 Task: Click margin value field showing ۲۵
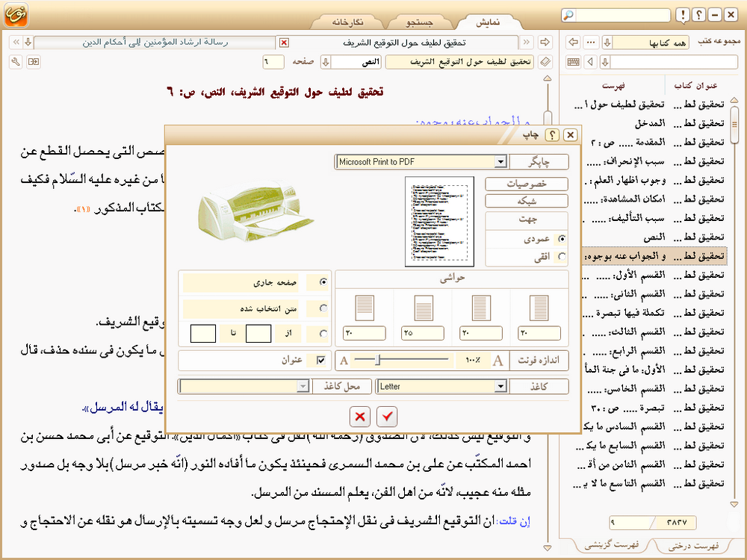423,333
